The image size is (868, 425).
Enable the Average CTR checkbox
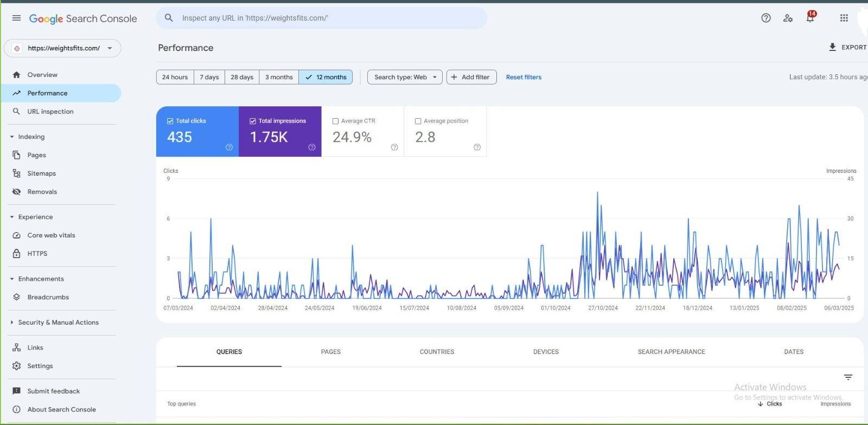coord(335,121)
